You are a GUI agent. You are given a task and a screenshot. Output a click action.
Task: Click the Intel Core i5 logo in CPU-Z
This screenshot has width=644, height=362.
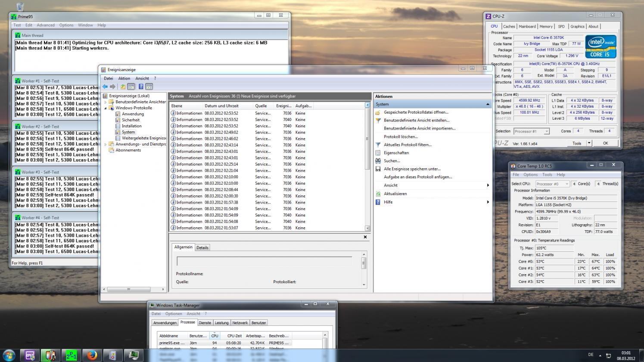601,46
